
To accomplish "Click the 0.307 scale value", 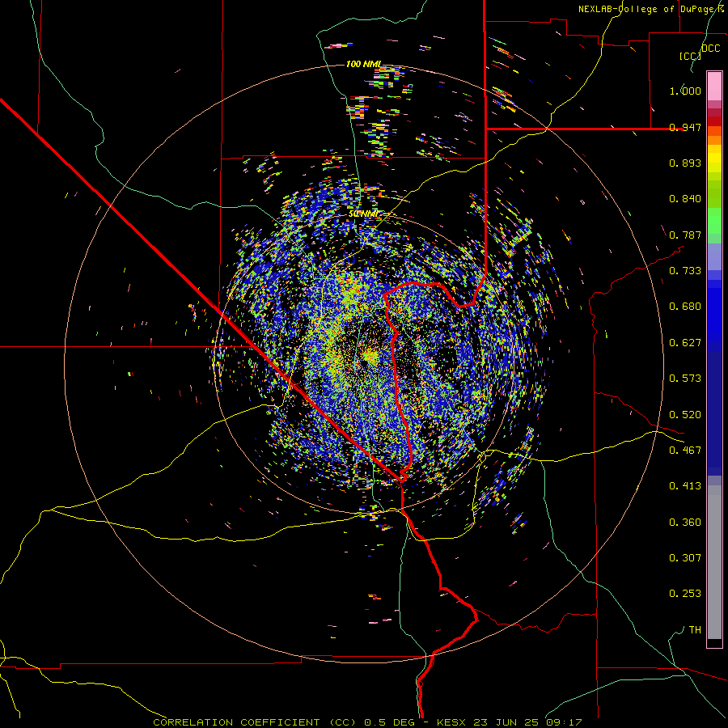I will click(x=685, y=558).
